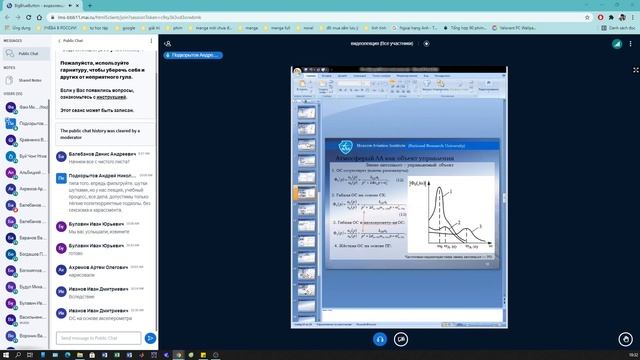Open the phim bookmarks folder

(x=174, y=28)
